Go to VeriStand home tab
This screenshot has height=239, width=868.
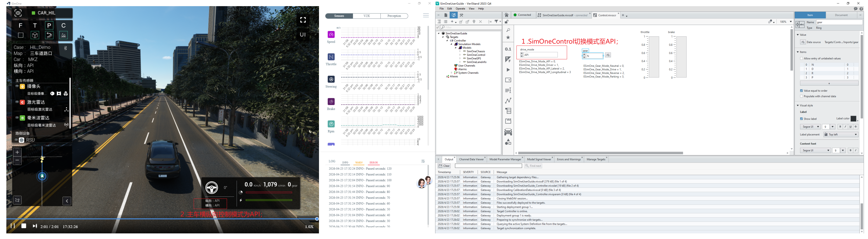pyautogui.click(x=507, y=15)
